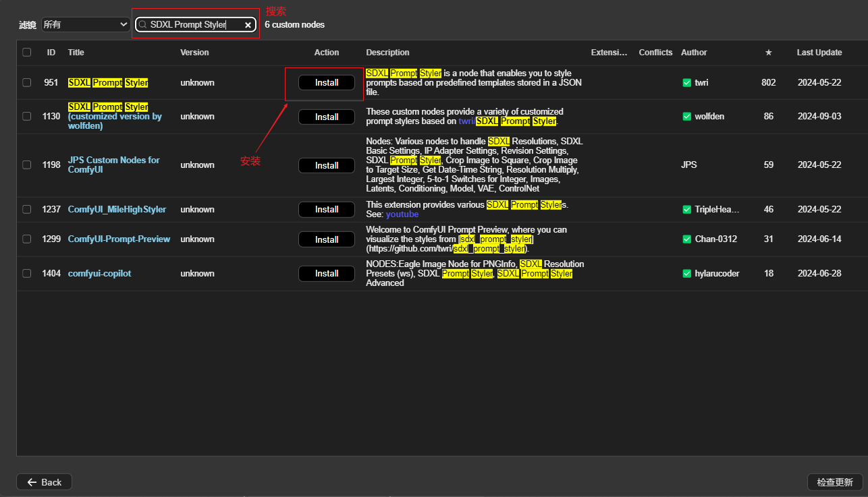
Task: Click the 802 star count
Action: click(x=768, y=82)
